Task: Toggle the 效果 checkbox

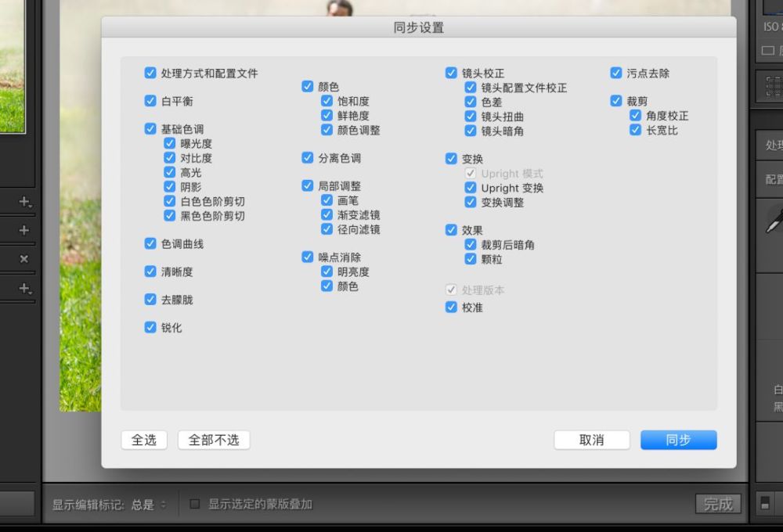Action: click(452, 230)
